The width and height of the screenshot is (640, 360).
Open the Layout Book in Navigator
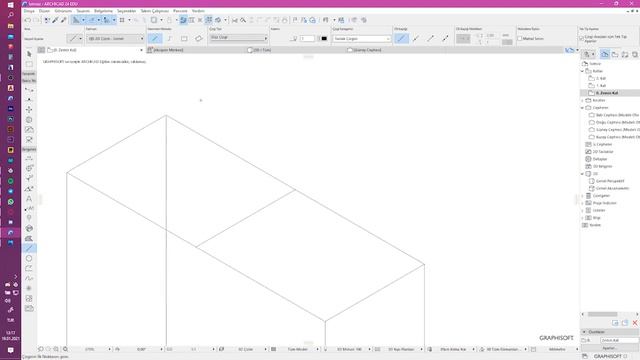625,54
